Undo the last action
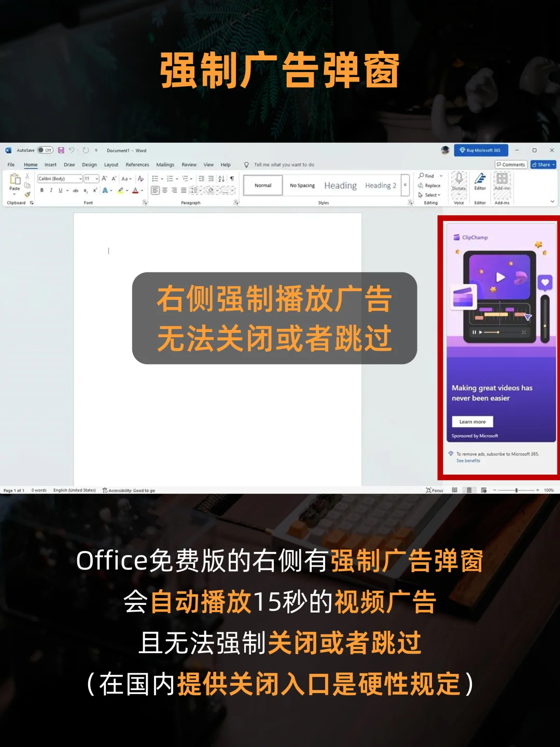560x747 pixels. 72,150
